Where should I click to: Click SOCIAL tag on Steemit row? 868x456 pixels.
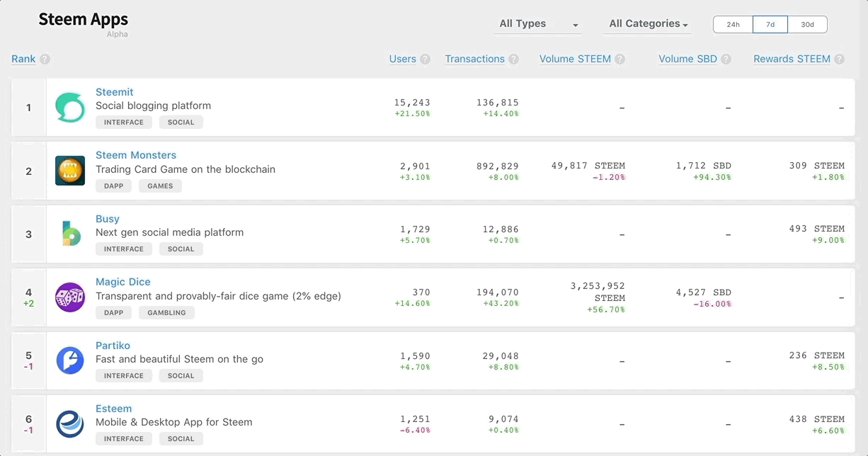point(181,122)
